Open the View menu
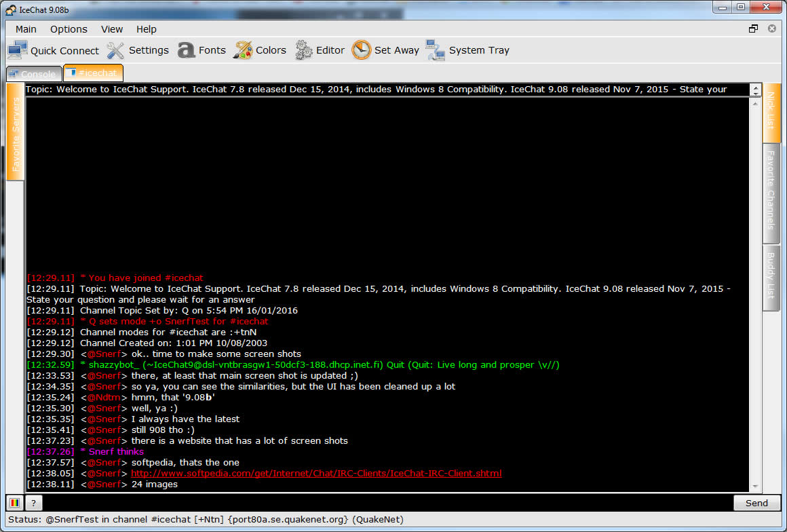Viewport: 787px width, 532px height. 111,29
